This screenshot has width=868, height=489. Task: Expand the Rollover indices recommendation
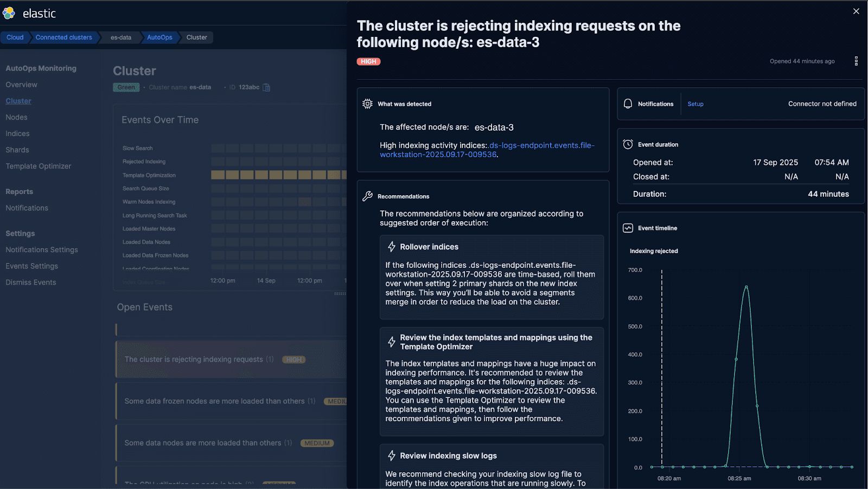[429, 247]
